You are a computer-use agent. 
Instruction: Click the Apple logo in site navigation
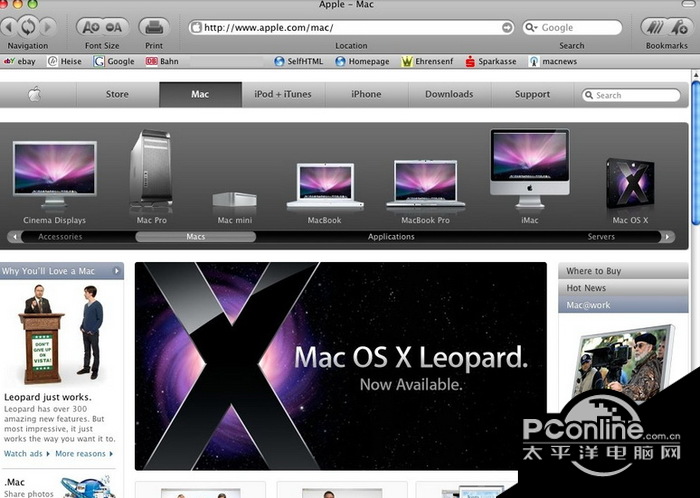35,94
